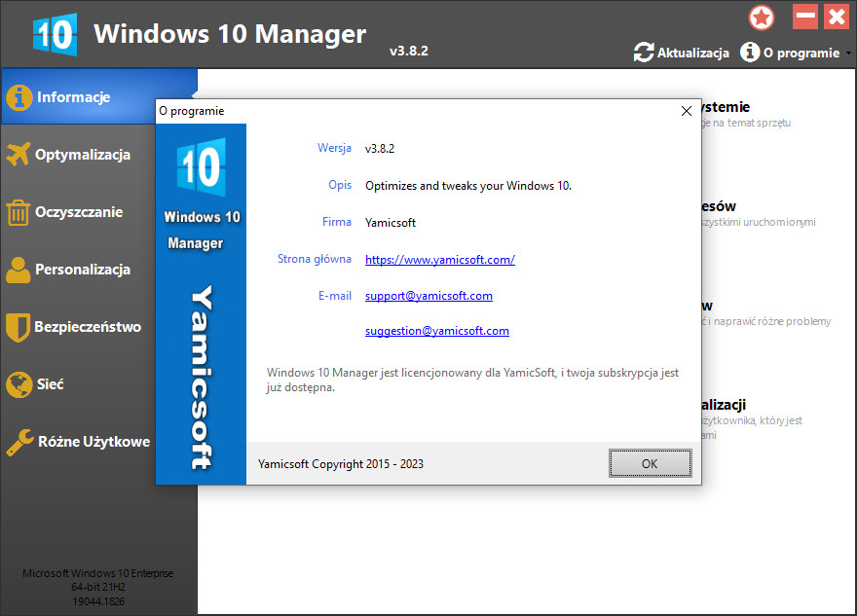Close the O programie dialog with X
This screenshot has height=616, width=857.
pos(687,111)
